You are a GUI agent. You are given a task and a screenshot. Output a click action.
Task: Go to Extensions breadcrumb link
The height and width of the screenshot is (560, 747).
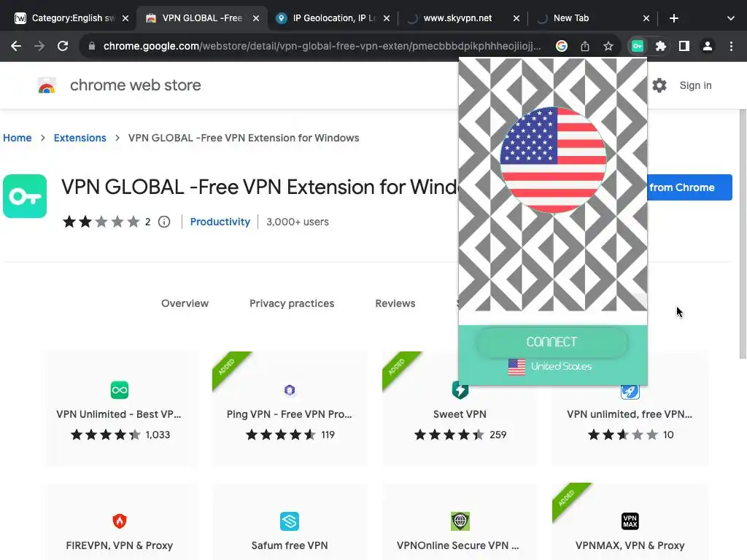[x=80, y=138]
